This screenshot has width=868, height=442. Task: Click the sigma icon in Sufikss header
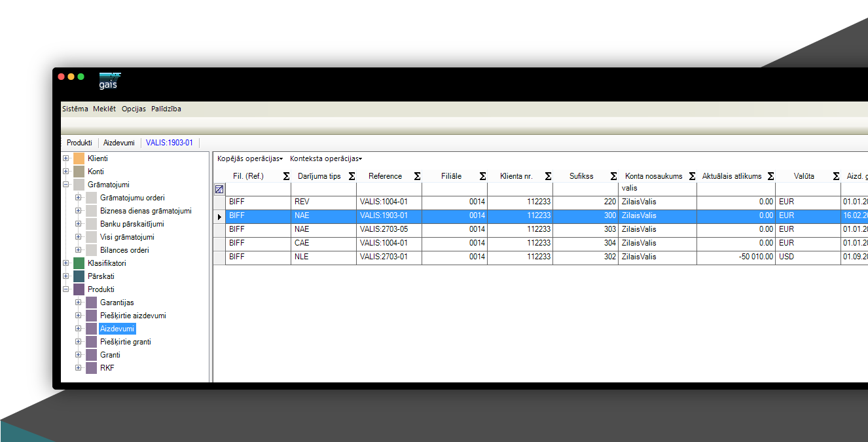pos(613,176)
